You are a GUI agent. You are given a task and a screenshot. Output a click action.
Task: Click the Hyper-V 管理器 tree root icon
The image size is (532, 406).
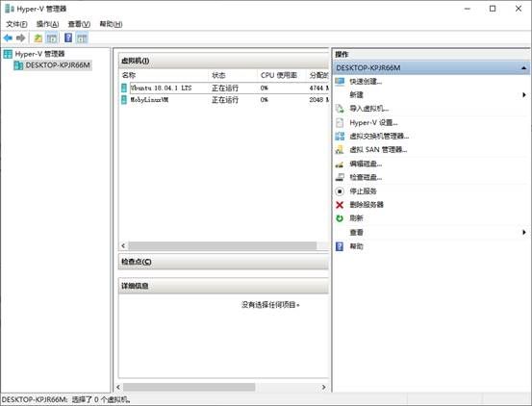point(8,54)
